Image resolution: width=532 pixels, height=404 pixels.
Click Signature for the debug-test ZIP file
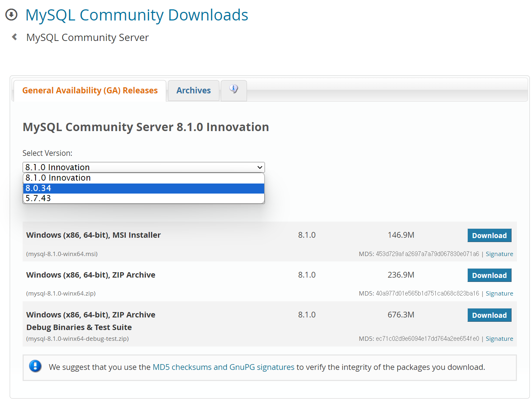click(x=499, y=338)
